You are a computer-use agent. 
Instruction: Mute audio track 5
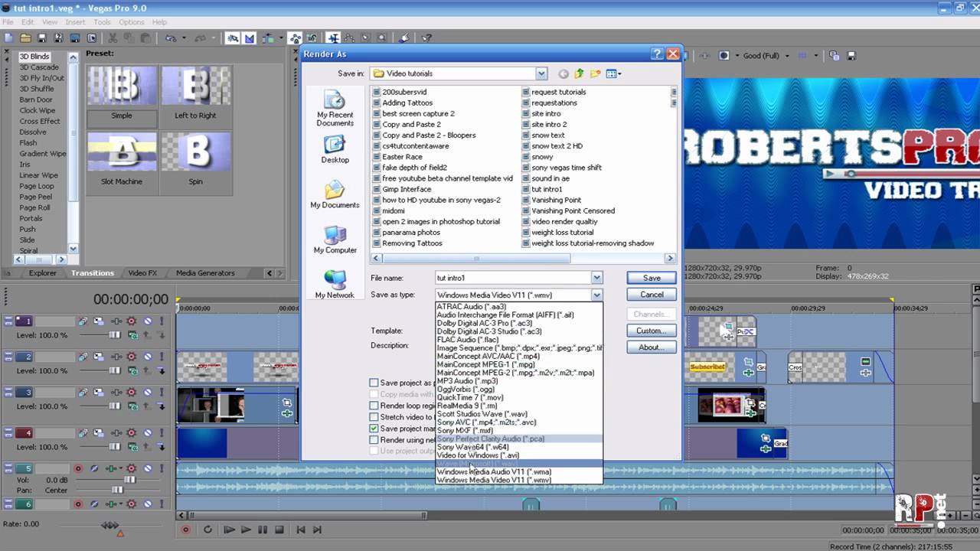tap(148, 468)
